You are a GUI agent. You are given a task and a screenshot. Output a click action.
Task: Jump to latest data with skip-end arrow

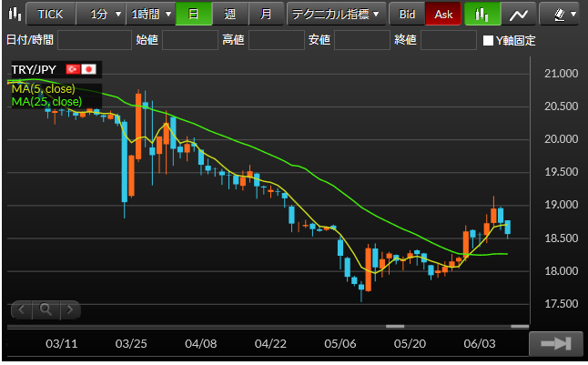tap(556, 344)
